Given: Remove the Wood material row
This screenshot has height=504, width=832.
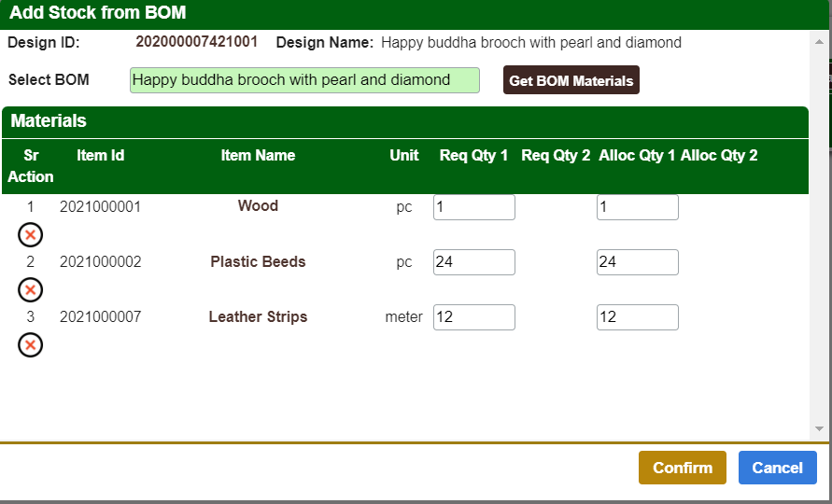Looking at the screenshot, I should pos(31,234).
